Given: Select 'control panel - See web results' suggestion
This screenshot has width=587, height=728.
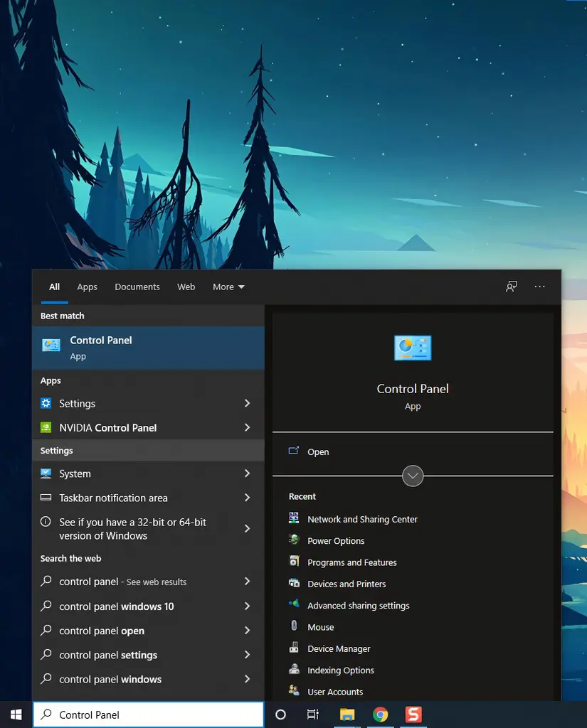Looking at the screenshot, I should click(x=122, y=582).
